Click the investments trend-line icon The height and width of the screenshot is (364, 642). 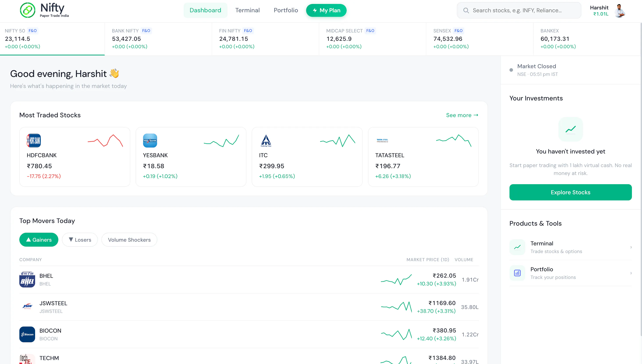(x=570, y=129)
